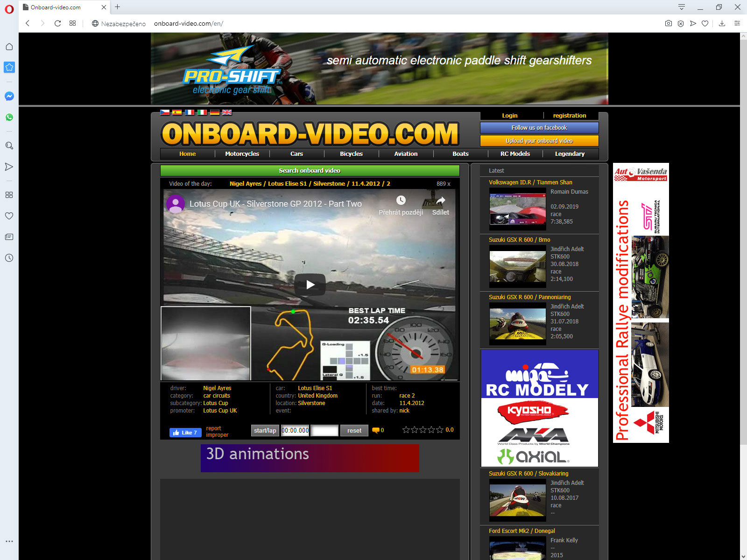This screenshot has width=747, height=560.
Task: Open the Aviation menu item
Action: 406,154
